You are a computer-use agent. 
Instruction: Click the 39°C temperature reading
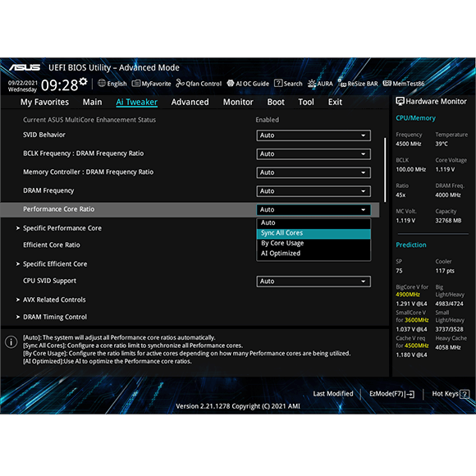(x=442, y=144)
